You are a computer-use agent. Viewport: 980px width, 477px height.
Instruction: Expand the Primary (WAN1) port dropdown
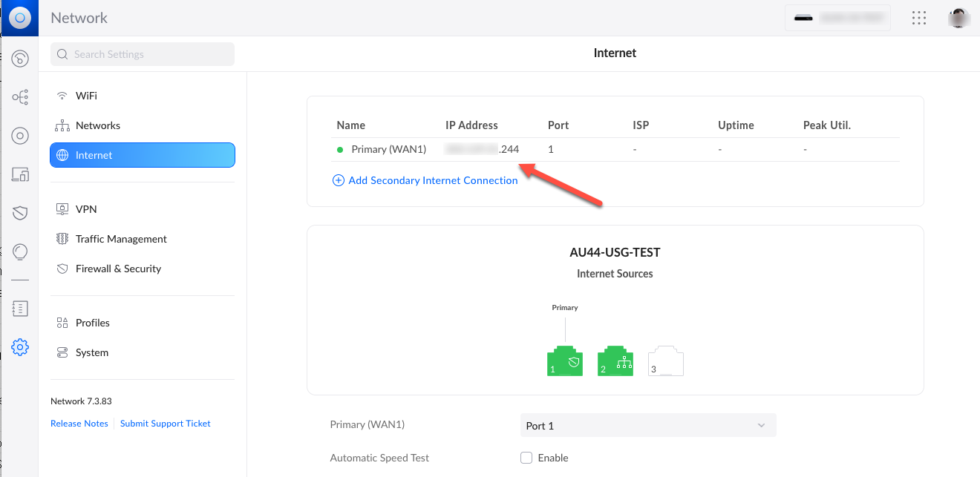coord(647,426)
